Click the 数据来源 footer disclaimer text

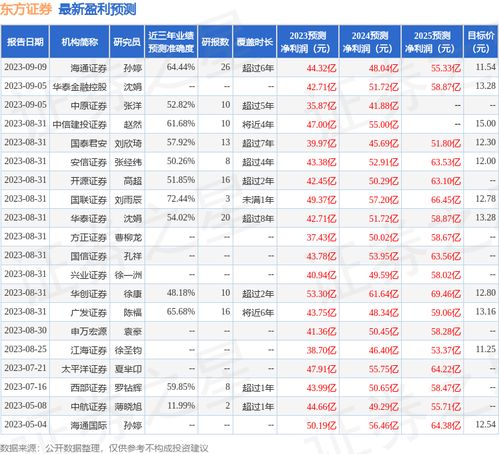104,448
